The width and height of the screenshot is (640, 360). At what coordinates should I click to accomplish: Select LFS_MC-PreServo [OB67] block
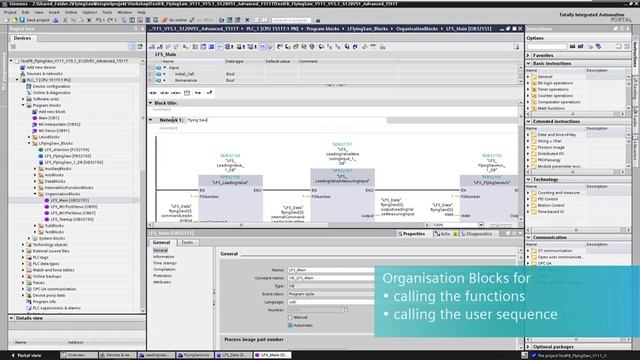73,213
